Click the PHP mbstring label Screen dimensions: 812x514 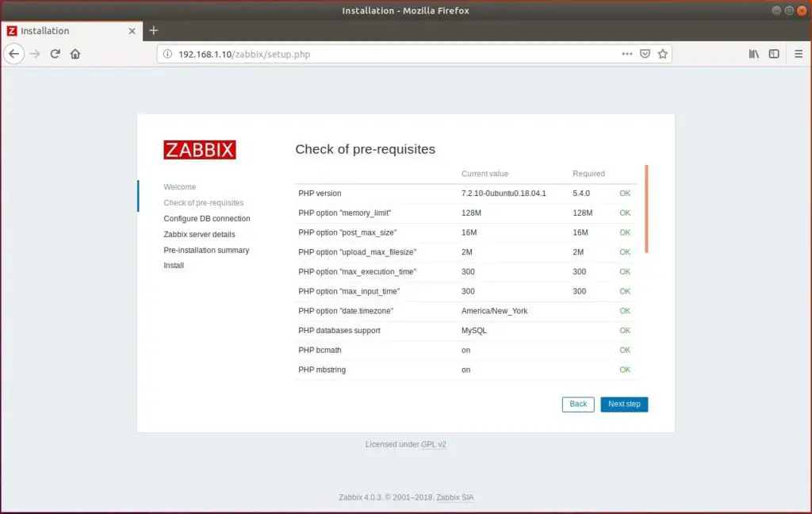(322, 370)
